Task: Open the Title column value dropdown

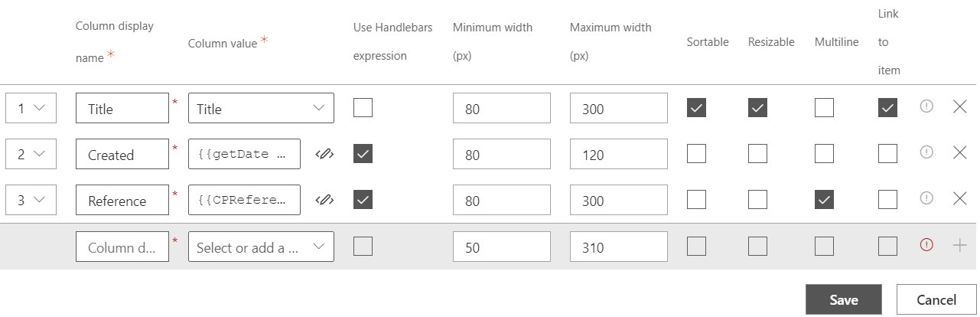Action: pos(261,109)
